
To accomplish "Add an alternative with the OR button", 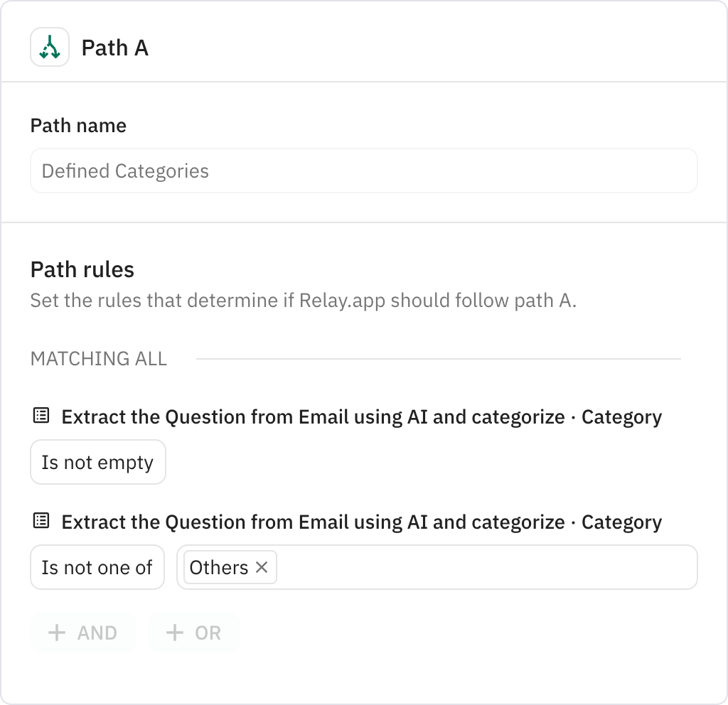I will pyautogui.click(x=193, y=633).
